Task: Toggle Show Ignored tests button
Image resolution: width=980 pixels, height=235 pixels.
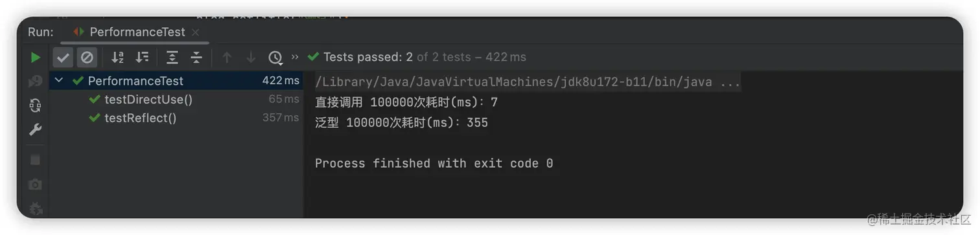Action: [x=87, y=58]
